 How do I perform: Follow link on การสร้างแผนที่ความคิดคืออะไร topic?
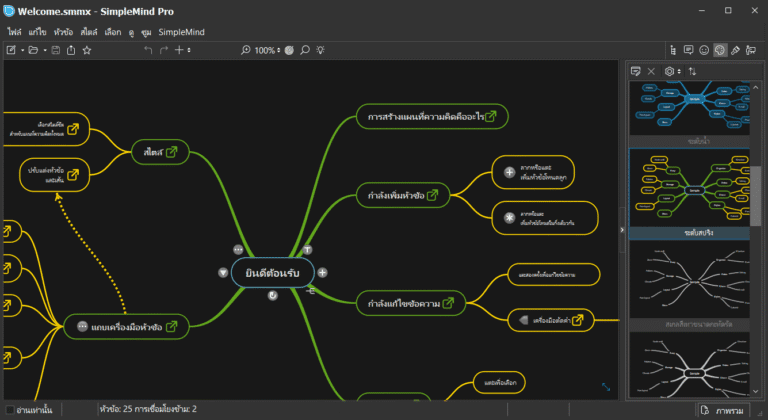(x=491, y=116)
